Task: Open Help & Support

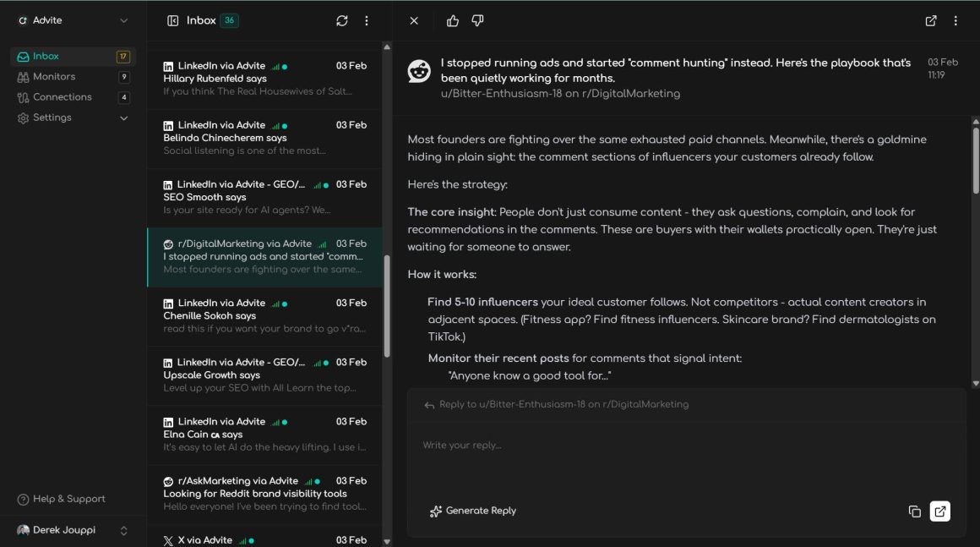Action: click(59, 499)
